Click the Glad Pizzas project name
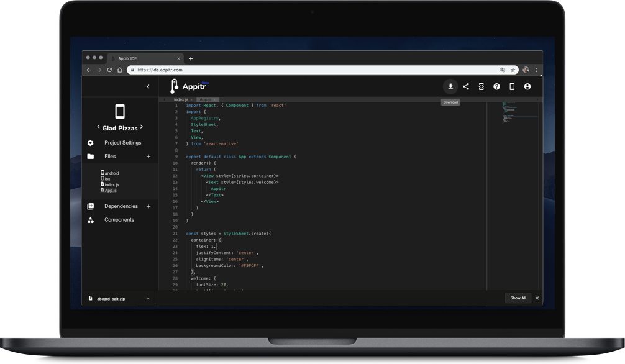Screen dimensions: 625x364 click(120, 128)
